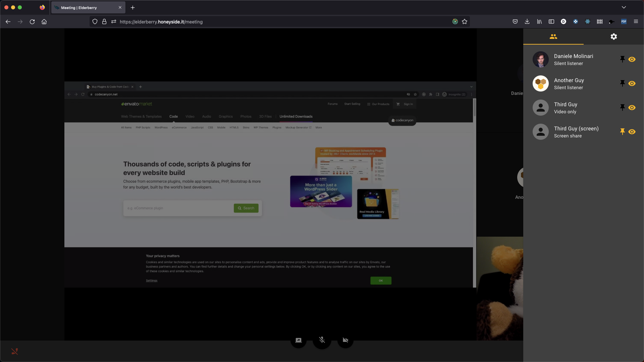Open the Firefox application menu

pos(636,21)
